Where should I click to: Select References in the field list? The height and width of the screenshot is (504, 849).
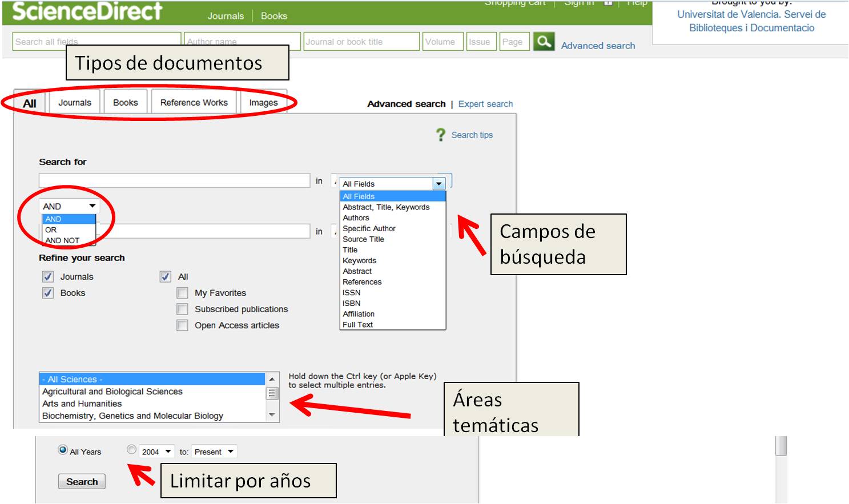click(x=392, y=282)
